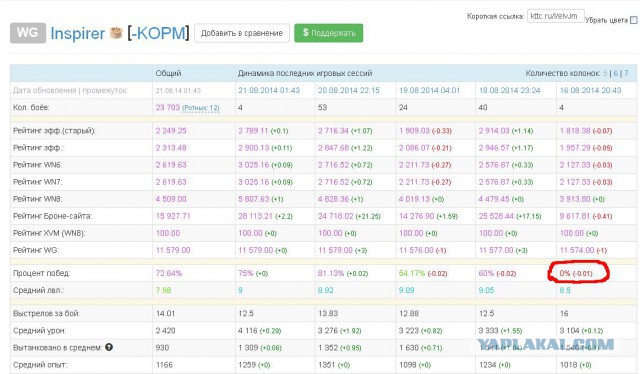Image resolution: width=640 pixels, height=374 pixels.
Task: Click the Добавить в сравнение button
Action: pos(242,33)
